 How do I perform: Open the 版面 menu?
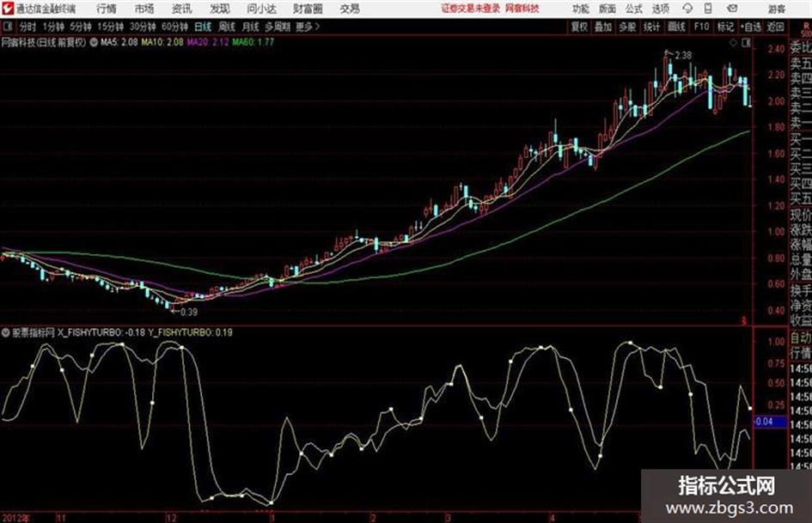tap(607, 9)
